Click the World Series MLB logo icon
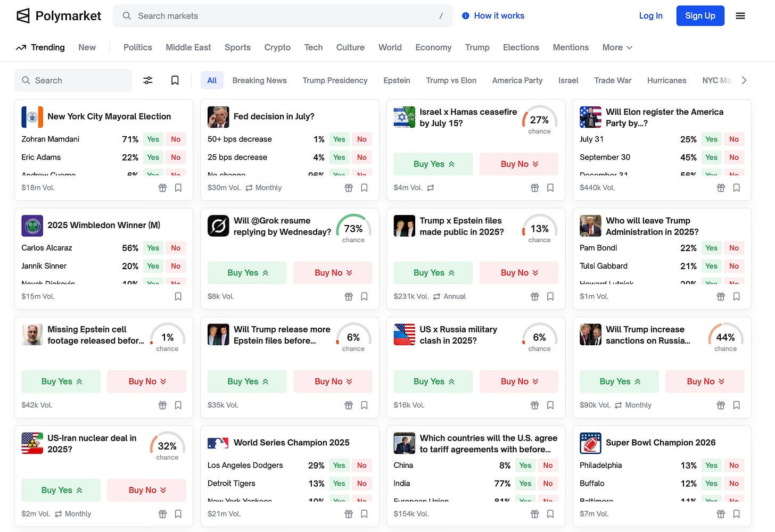This screenshot has width=775, height=532. [218, 443]
